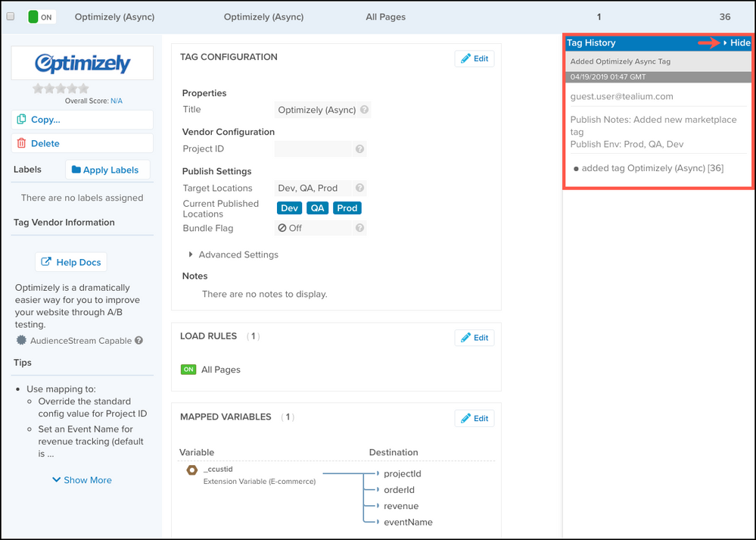Click the Project ID input field

click(x=314, y=149)
